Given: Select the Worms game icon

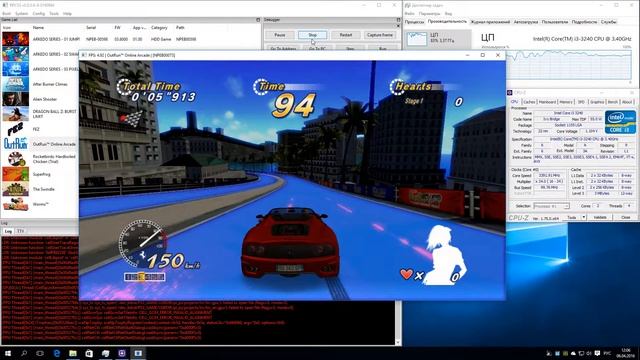Looking at the screenshot, I should (x=15, y=204).
